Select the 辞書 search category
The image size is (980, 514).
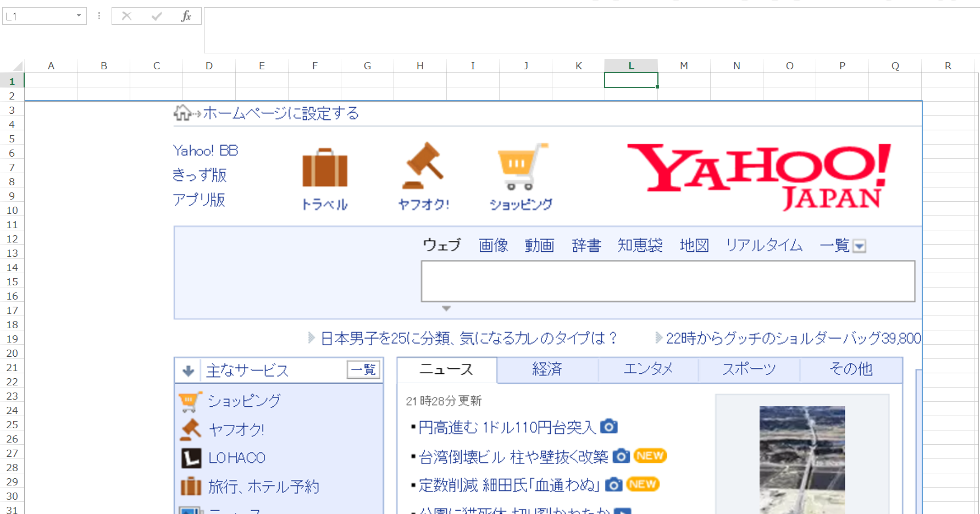click(x=586, y=245)
